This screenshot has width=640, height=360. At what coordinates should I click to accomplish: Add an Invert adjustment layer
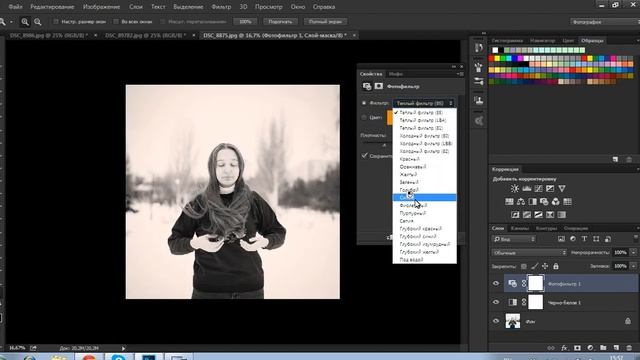515,215
